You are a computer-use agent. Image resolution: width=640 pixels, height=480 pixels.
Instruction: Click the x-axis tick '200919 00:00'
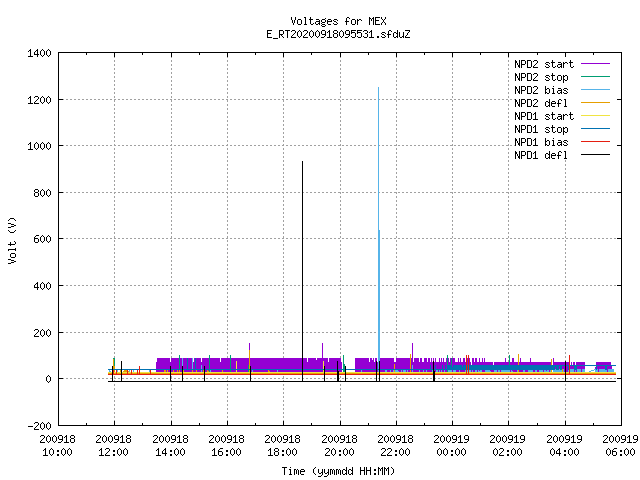point(451,446)
